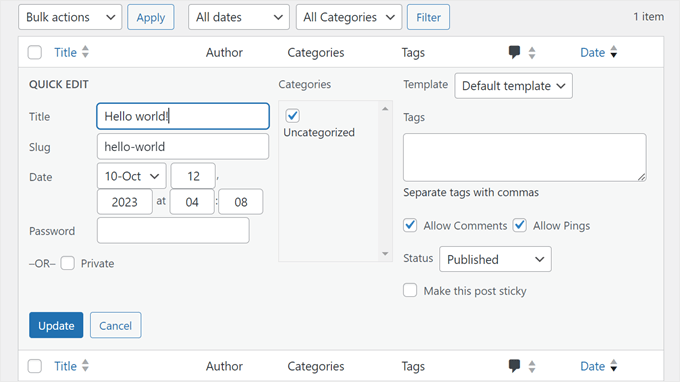Viewport: 680px width, 382px height.
Task: Click the '1 item' count text
Action: pyautogui.click(x=648, y=17)
